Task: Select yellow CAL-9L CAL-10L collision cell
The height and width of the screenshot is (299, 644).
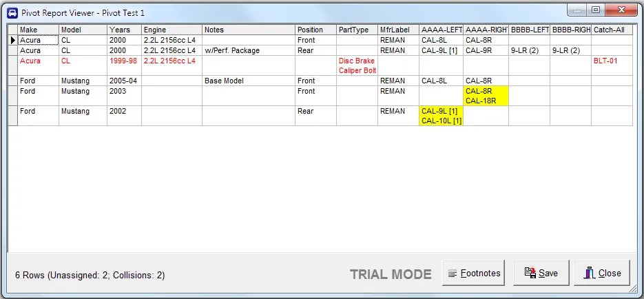Action: [441, 116]
